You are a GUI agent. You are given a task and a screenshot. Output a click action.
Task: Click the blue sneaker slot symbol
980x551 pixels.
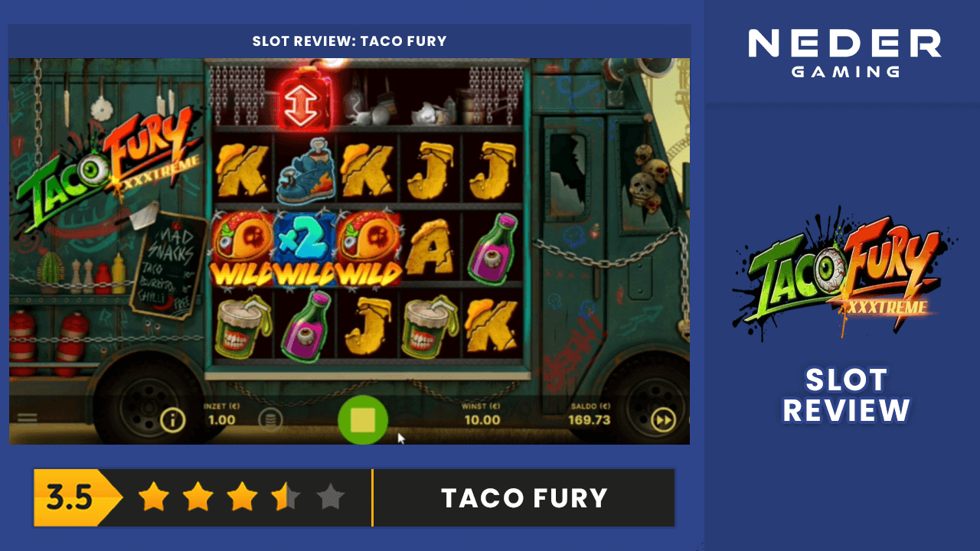tap(303, 170)
